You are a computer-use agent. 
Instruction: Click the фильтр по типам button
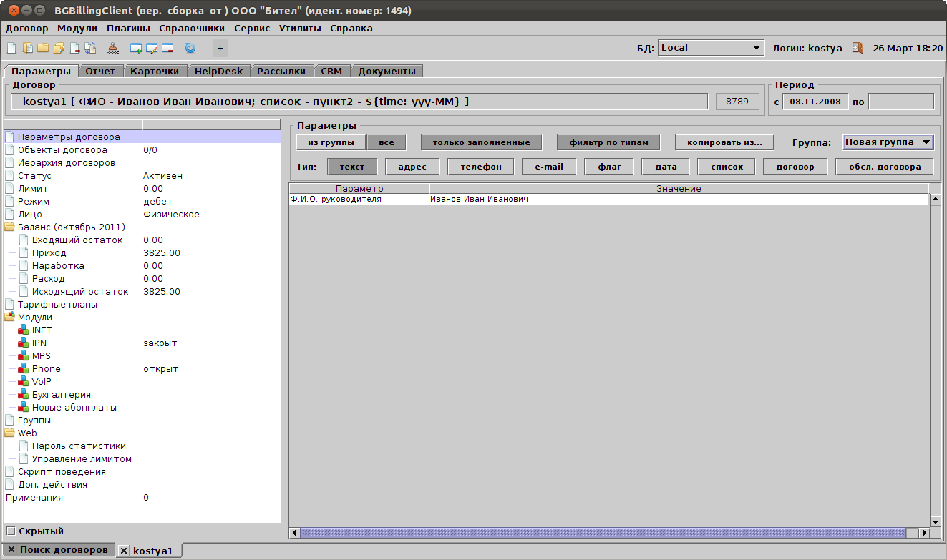pyautogui.click(x=608, y=142)
